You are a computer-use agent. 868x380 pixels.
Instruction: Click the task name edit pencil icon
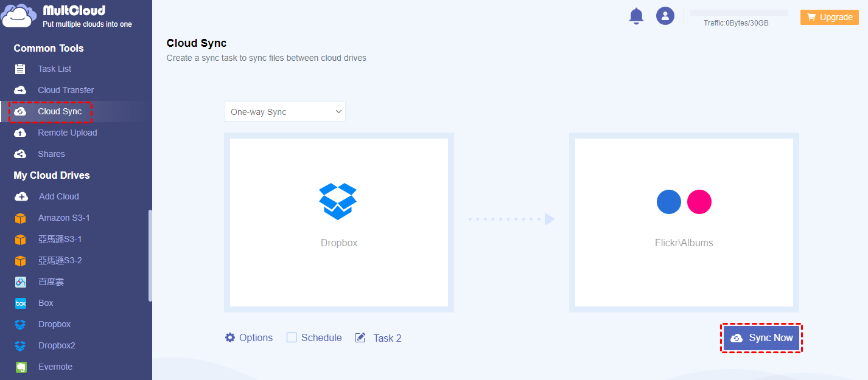(360, 337)
